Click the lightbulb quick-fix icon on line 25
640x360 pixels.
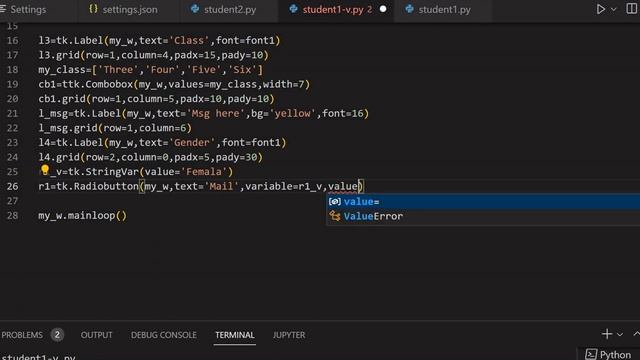45,169
